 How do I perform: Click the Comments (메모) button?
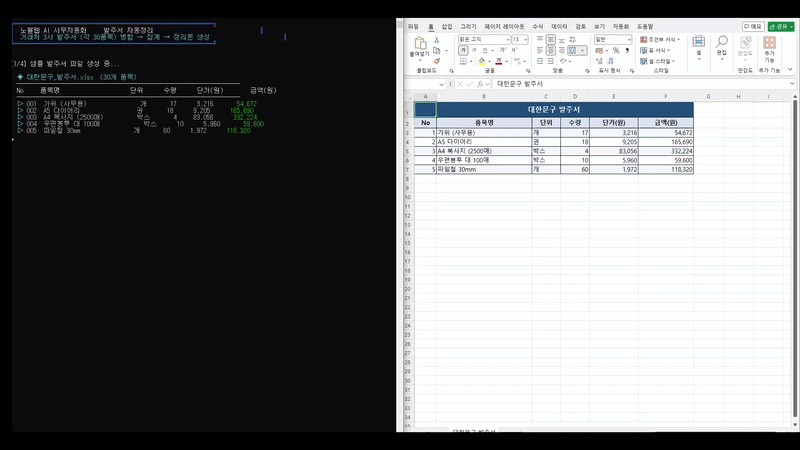pyautogui.click(x=753, y=27)
